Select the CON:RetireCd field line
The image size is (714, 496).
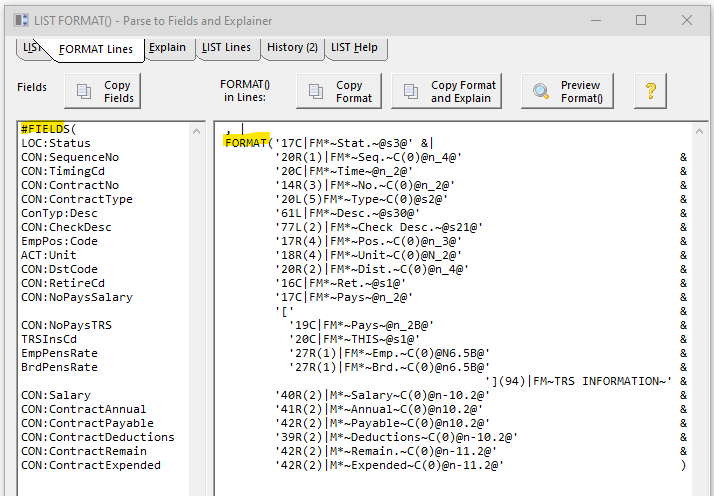[x=63, y=283]
